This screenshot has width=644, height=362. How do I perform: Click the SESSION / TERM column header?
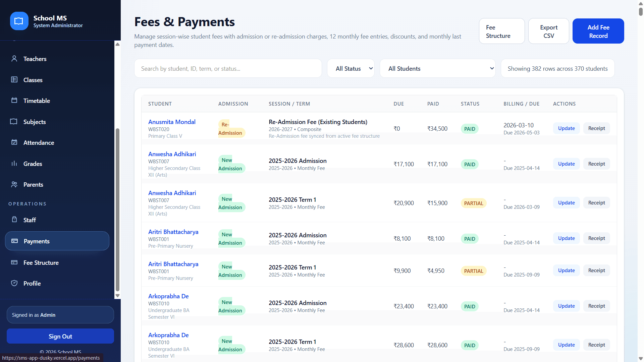click(289, 104)
